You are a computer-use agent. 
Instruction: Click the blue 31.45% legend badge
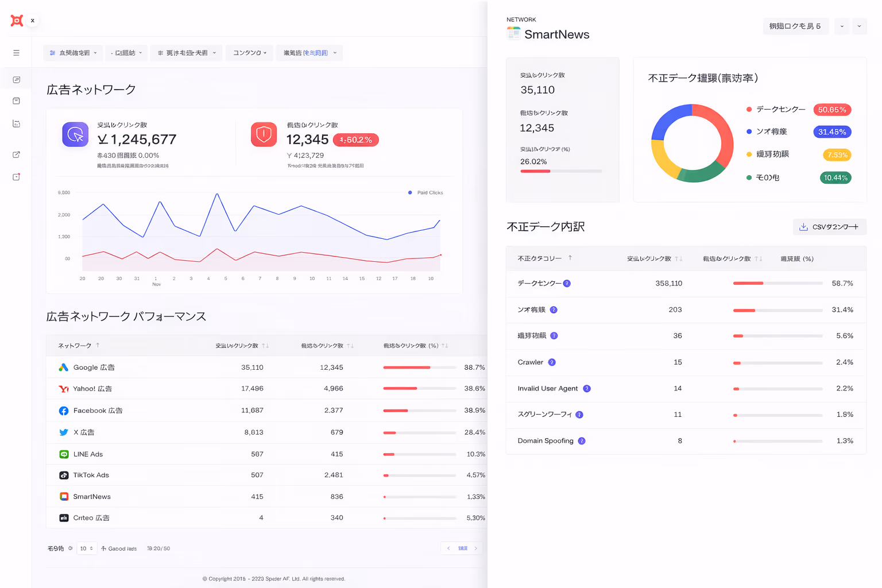(832, 132)
